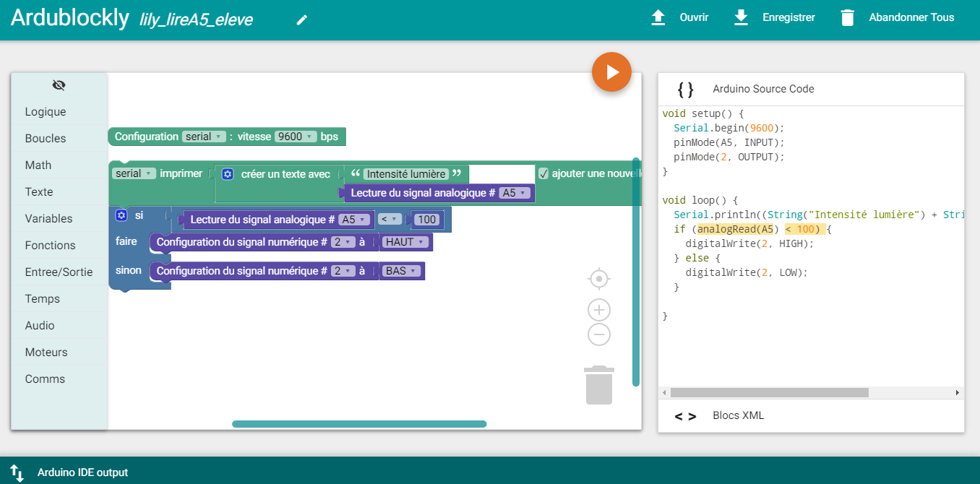This screenshot has height=484, width=980.
Task: Toggle toolbox visibility with the eye icon
Action: coord(59,85)
